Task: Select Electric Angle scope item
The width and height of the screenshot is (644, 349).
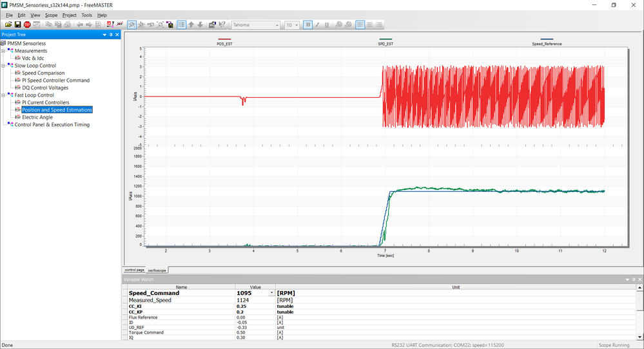Action: click(x=37, y=117)
